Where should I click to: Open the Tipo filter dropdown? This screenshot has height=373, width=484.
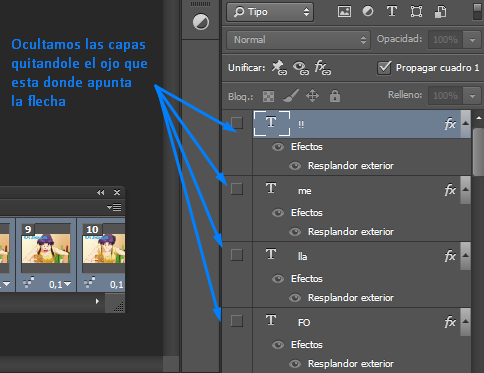coord(270,12)
